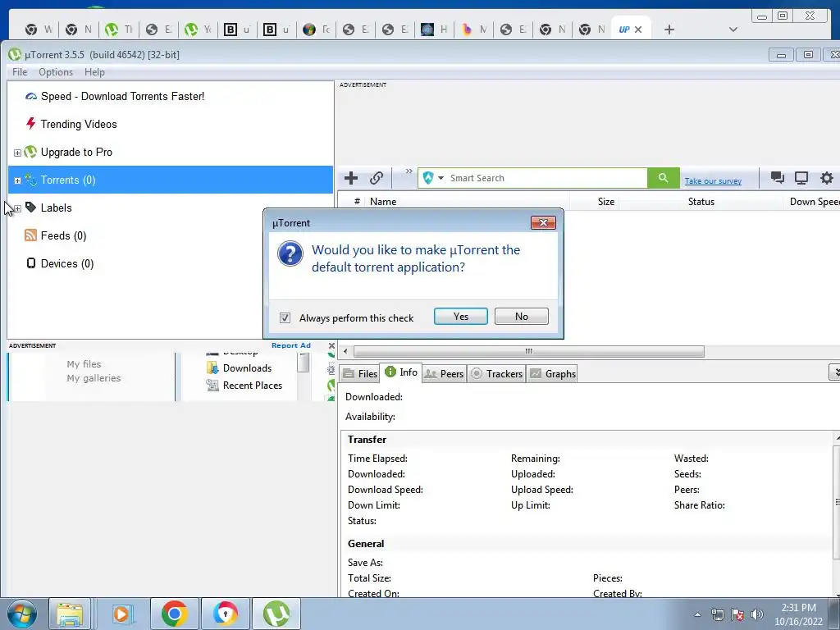
Task: Click Yes in the µTorrent dialog
Action: click(461, 316)
